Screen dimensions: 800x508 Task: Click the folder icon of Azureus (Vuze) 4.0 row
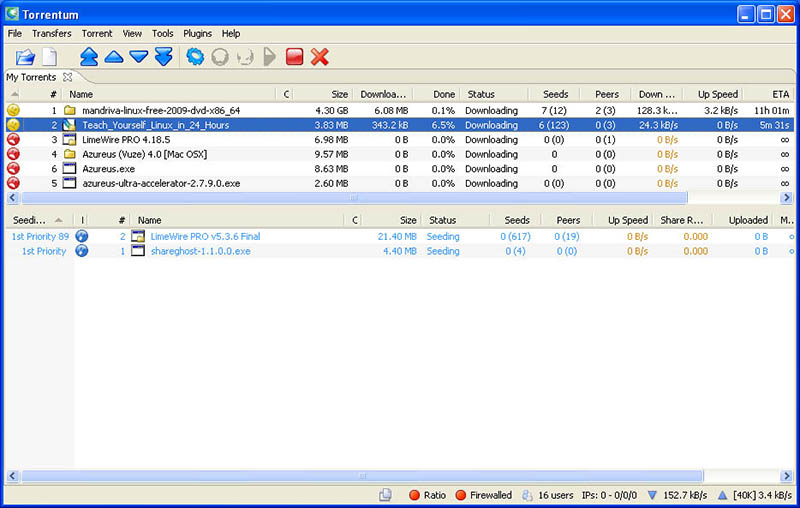point(69,154)
